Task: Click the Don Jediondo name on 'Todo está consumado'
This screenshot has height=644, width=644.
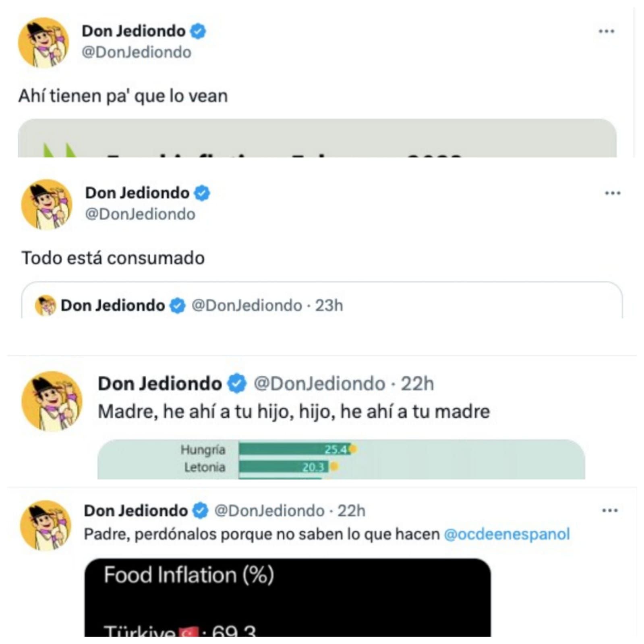Action: pyautogui.click(x=137, y=193)
